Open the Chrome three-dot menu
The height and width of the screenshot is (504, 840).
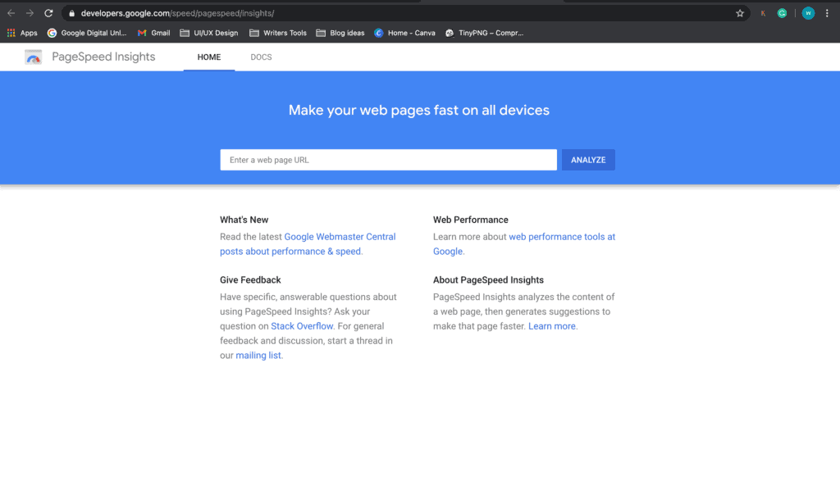coord(827,13)
